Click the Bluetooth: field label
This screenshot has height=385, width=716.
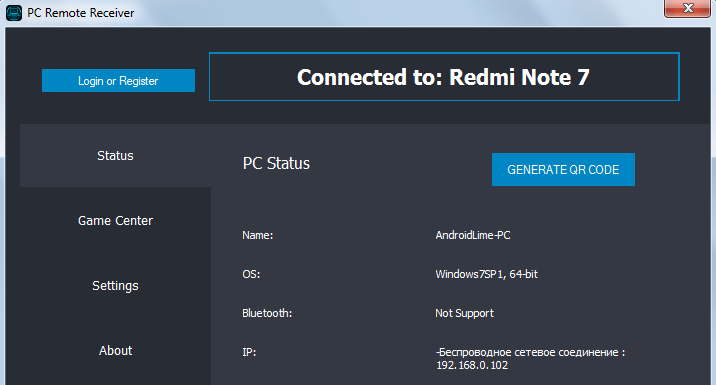click(x=267, y=313)
